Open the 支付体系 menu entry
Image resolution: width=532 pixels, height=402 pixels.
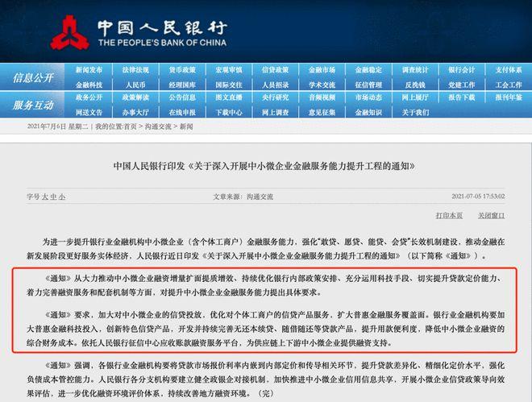click(509, 70)
